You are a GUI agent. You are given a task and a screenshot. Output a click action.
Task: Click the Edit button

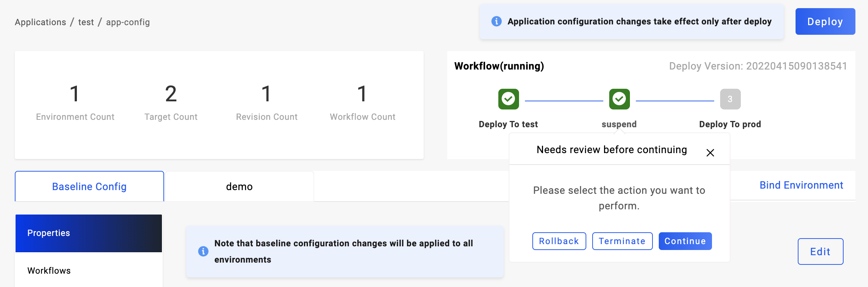tap(820, 251)
